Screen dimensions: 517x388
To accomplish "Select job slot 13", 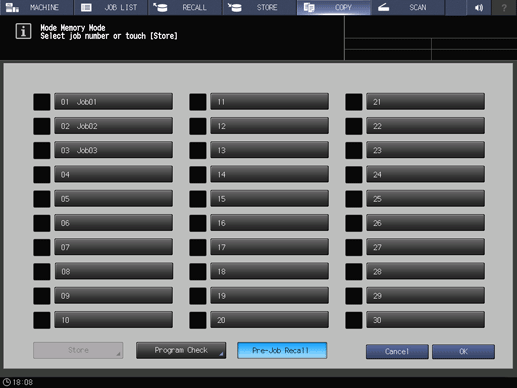I will [269, 150].
